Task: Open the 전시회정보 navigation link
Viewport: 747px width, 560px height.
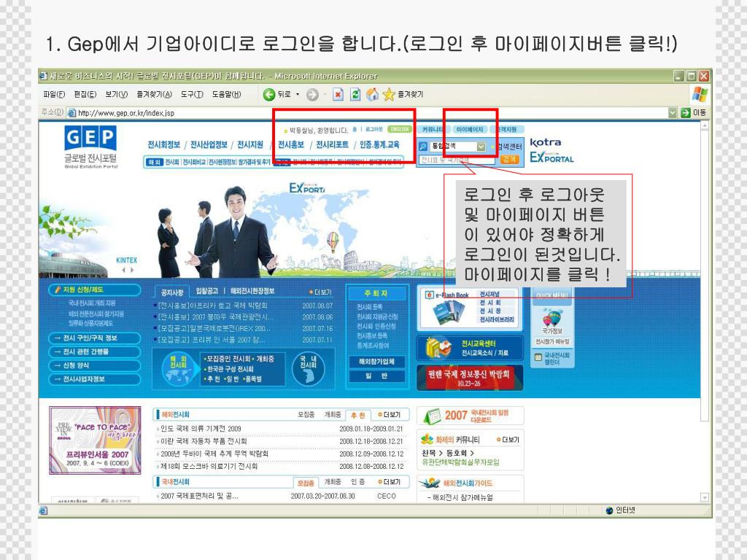Action: pos(164,145)
